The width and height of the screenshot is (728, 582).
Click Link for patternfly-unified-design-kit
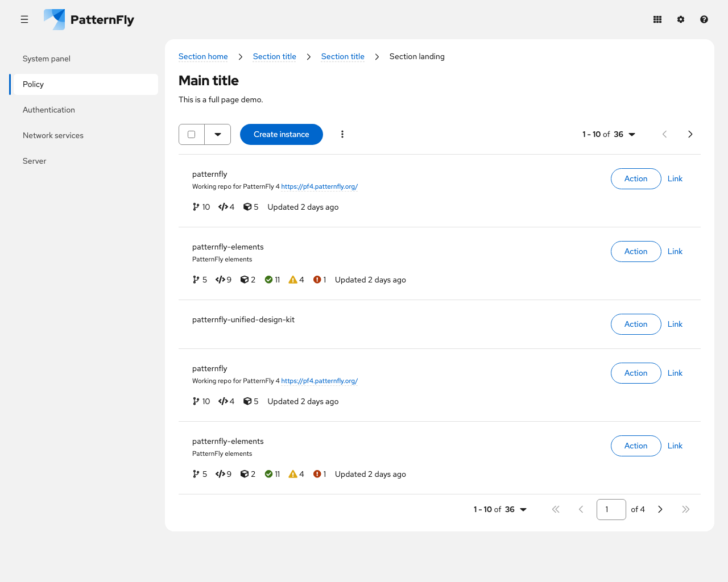[x=675, y=324]
